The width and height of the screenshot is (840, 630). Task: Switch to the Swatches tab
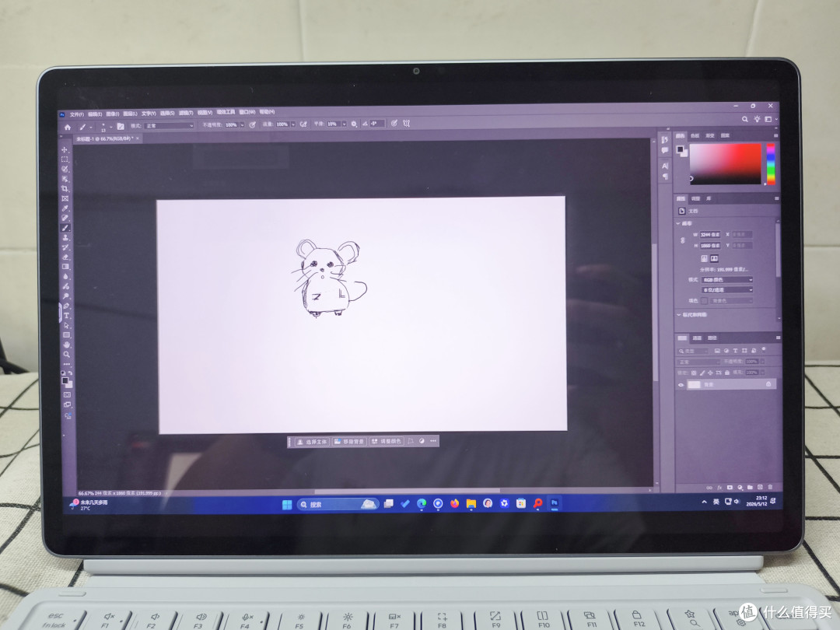[695, 135]
